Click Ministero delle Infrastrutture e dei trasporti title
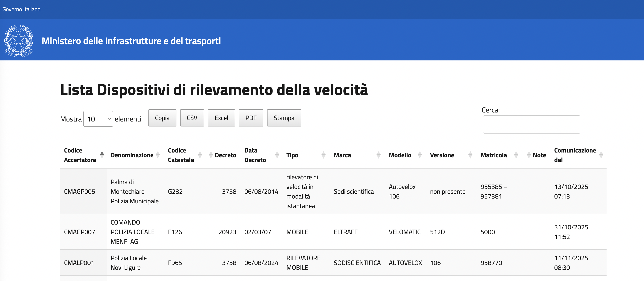 (131, 41)
